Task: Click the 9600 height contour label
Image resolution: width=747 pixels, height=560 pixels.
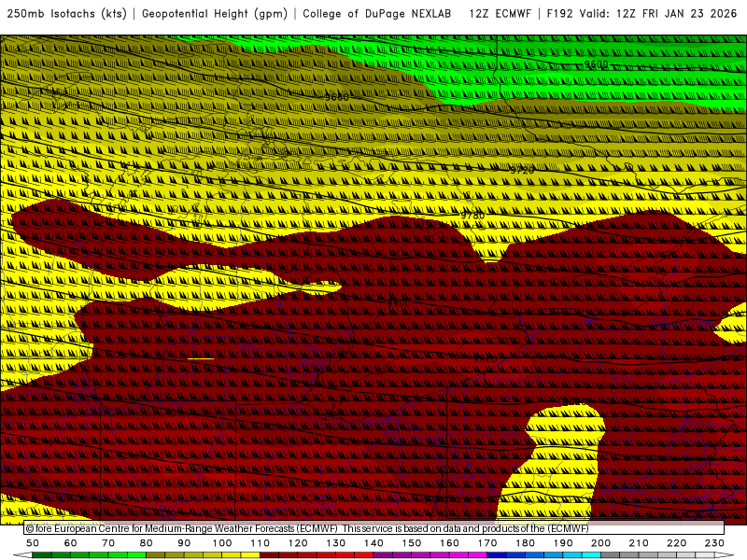Action: click(x=596, y=64)
